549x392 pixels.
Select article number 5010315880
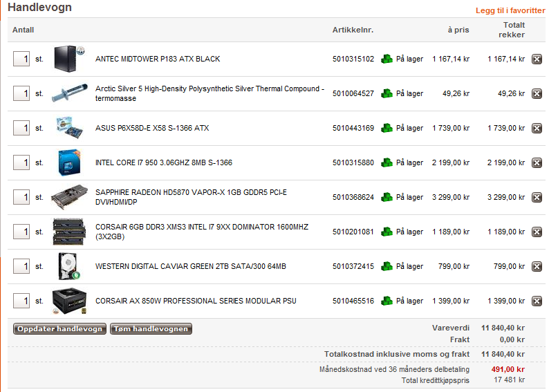(353, 162)
